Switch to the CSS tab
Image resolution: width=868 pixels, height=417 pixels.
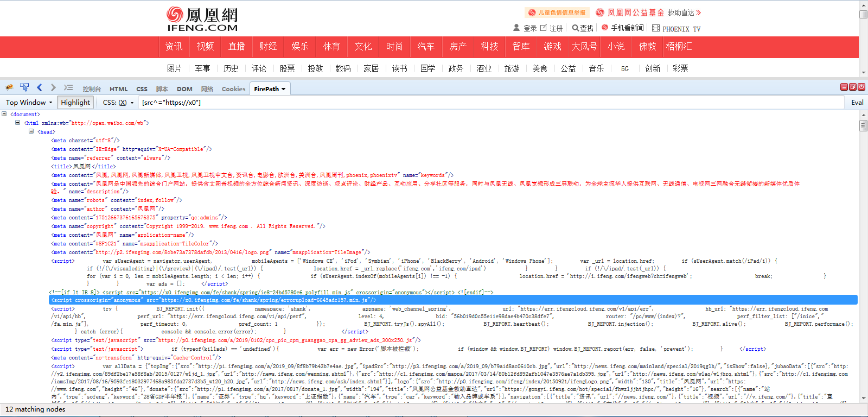[142, 89]
